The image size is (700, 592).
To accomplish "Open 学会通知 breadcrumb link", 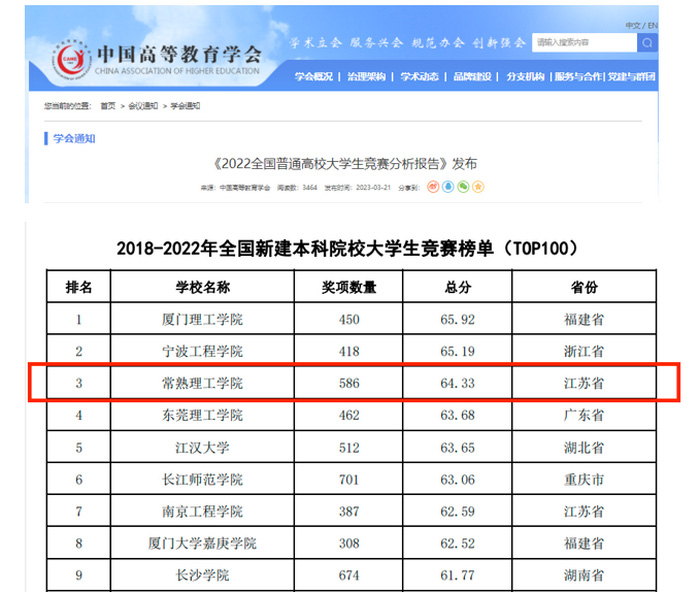I will click(185, 106).
